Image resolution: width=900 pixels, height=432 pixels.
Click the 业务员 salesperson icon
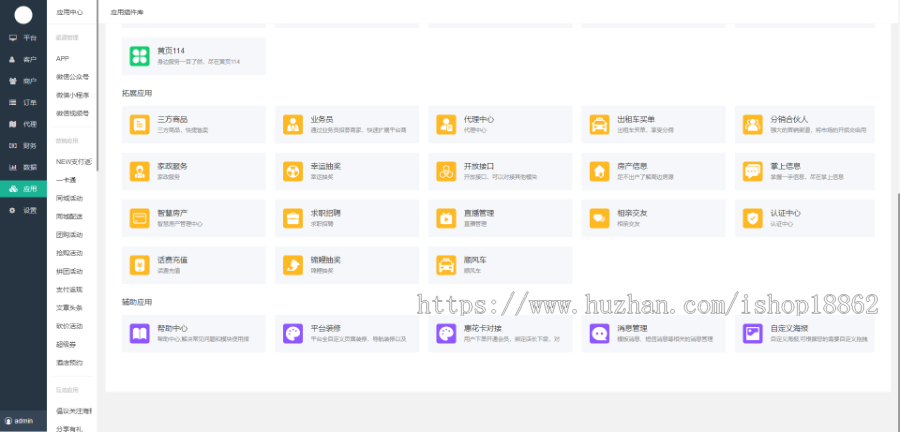click(293, 124)
